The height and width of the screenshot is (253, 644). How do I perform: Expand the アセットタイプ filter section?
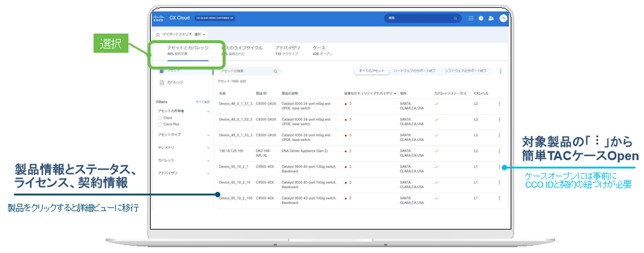(208, 135)
